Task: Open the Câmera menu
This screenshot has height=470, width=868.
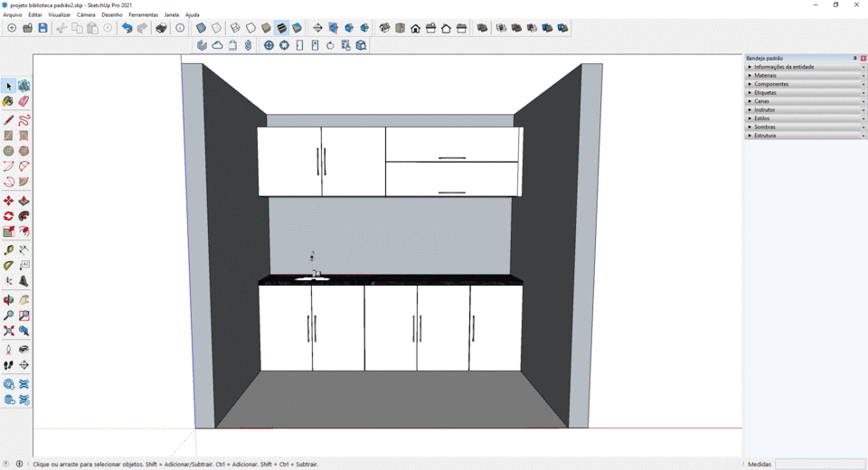Action: (x=86, y=15)
